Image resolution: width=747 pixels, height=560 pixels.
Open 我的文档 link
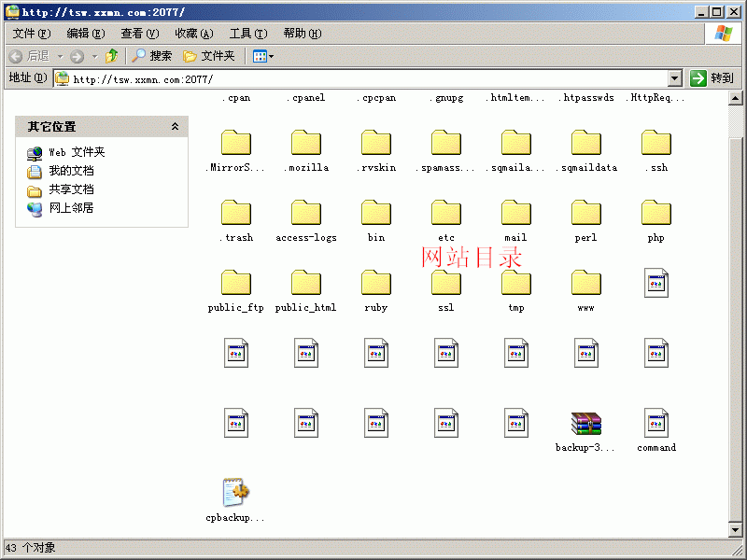click(x=60, y=171)
